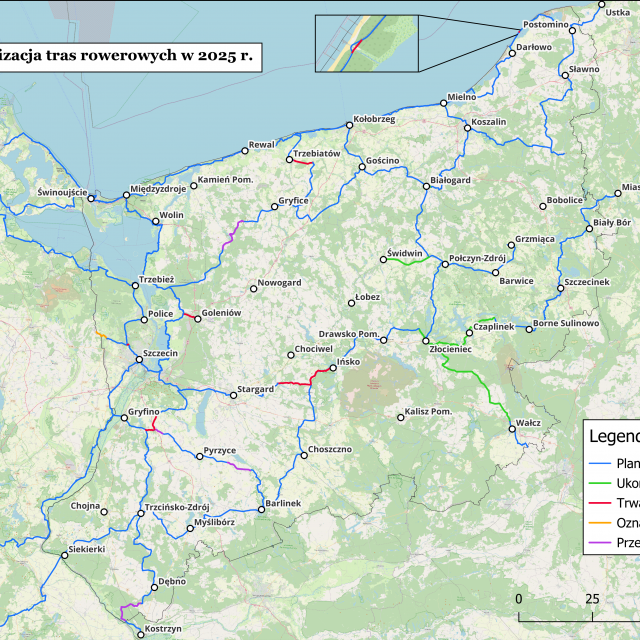Select the Stargard marker circle
This screenshot has height=640, width=640.
click(234, 395)
